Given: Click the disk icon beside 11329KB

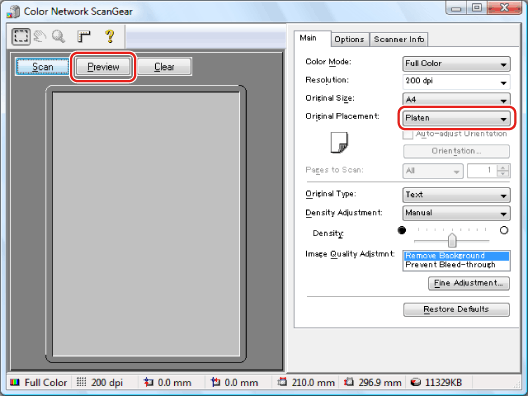Looking at the screenshot, I should [x=416, y=382].
